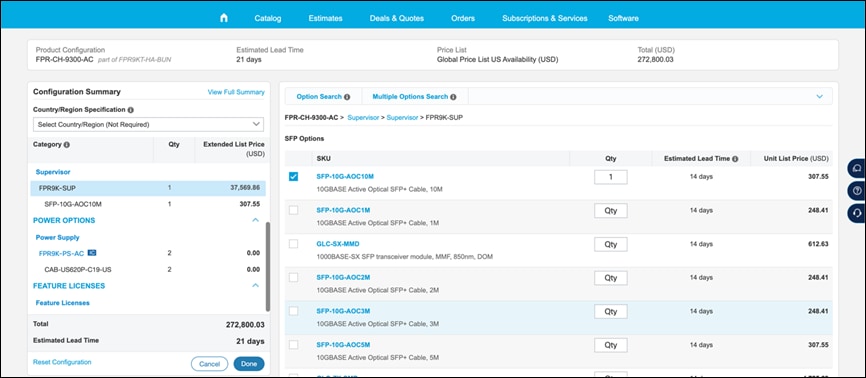The width and height of the screenshot is (866, 378).
Task: Click the Cancel button
Action: click(209, 364)
